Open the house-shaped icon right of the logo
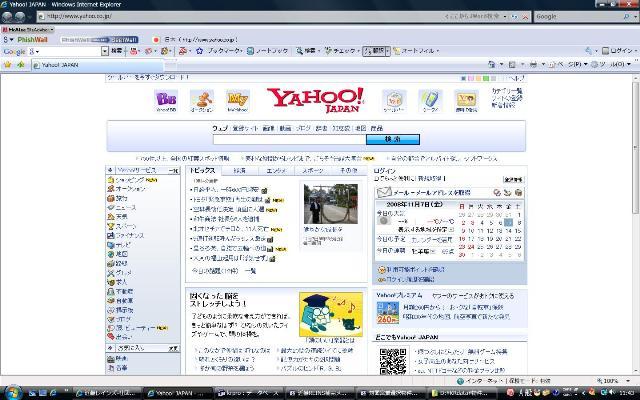This screenshot has width=640, height=400. pyautogui.click(x=394, y=99)
